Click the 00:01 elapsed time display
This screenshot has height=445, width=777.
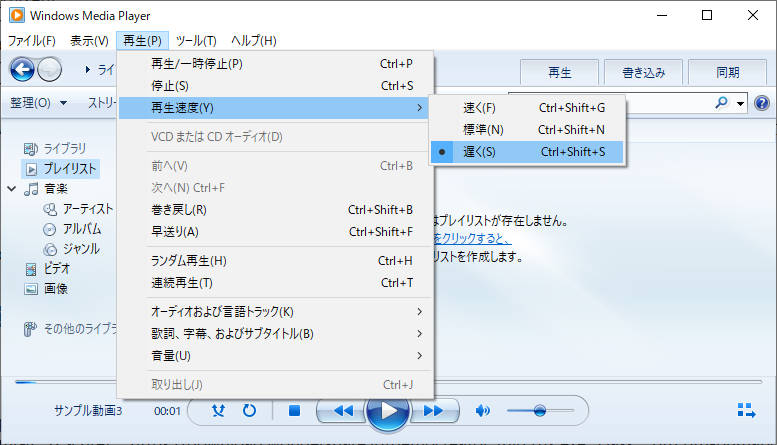[167, 411]
